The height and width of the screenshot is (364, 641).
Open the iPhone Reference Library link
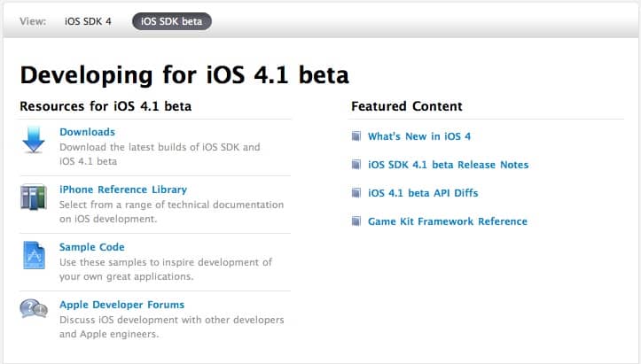pyautogui.click(x=122, y=190)
